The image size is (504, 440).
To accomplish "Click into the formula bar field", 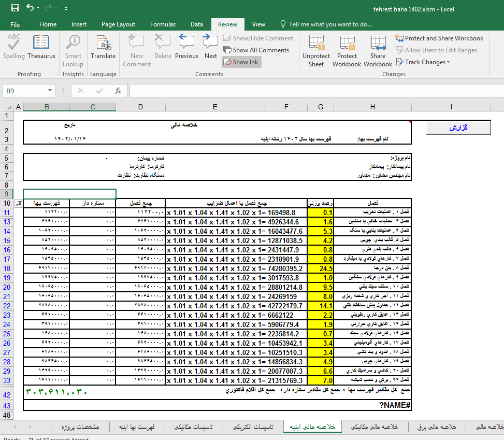I will 311,91.
